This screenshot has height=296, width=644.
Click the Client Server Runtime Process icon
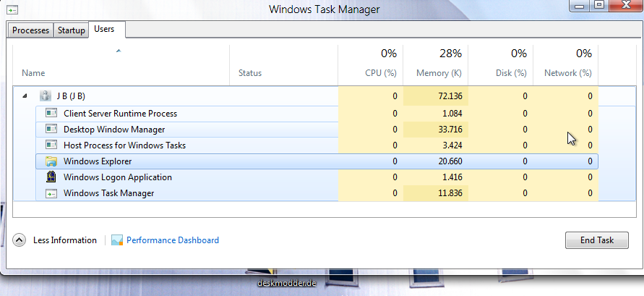point(51,113)
